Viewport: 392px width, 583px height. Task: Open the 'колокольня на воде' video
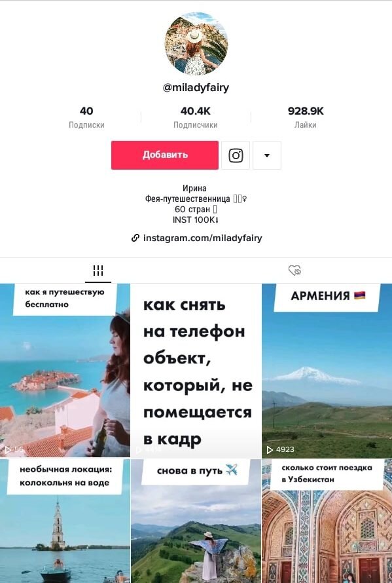tap(65, 521)
